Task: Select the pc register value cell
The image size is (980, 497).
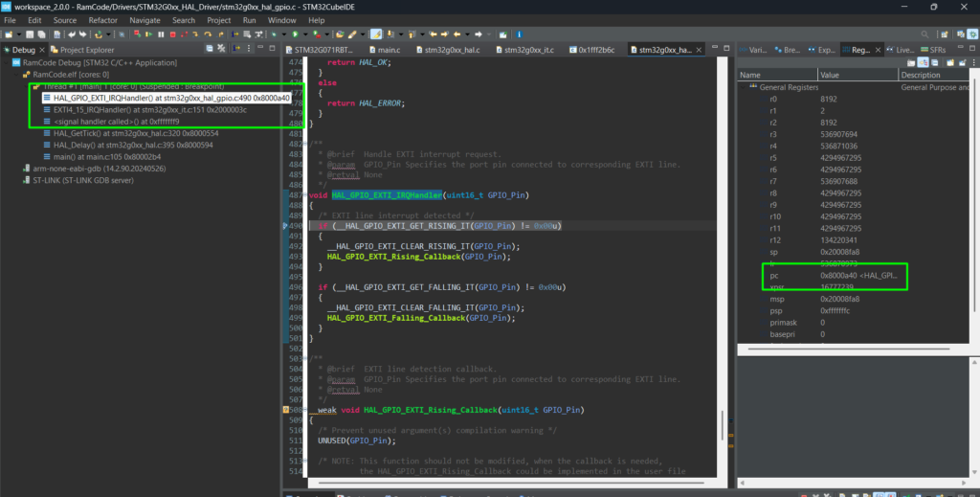Action: click(858, 275)
